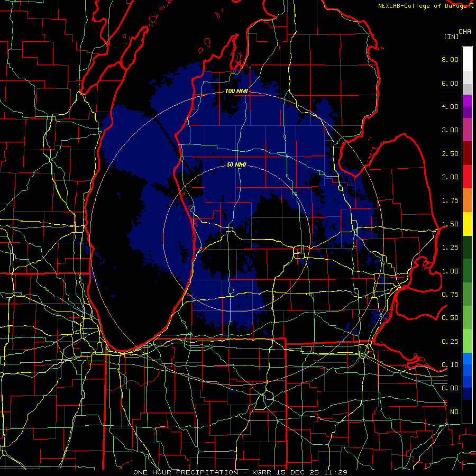This screenshot has width=476, height=476.
Task: Select the light blue legend color band
Action: [467, 359]
